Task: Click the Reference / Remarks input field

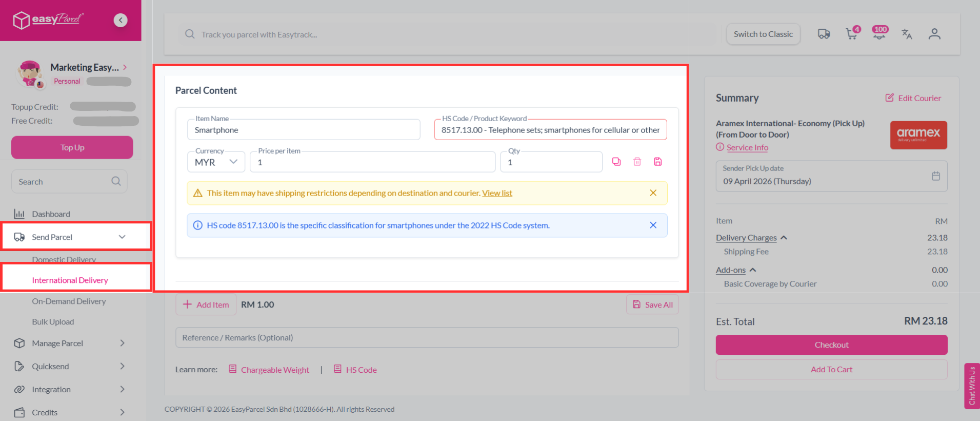Action: [x=427, y=337]
